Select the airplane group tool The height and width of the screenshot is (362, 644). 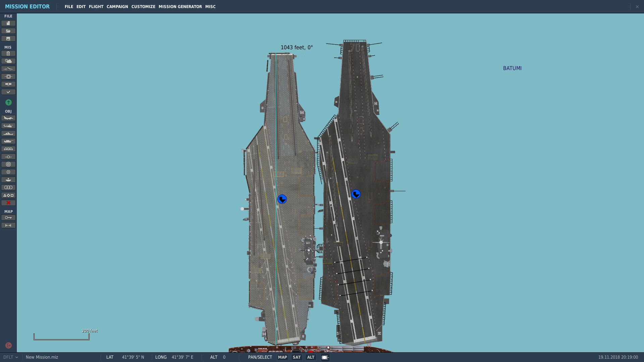[x=8, y=118]
